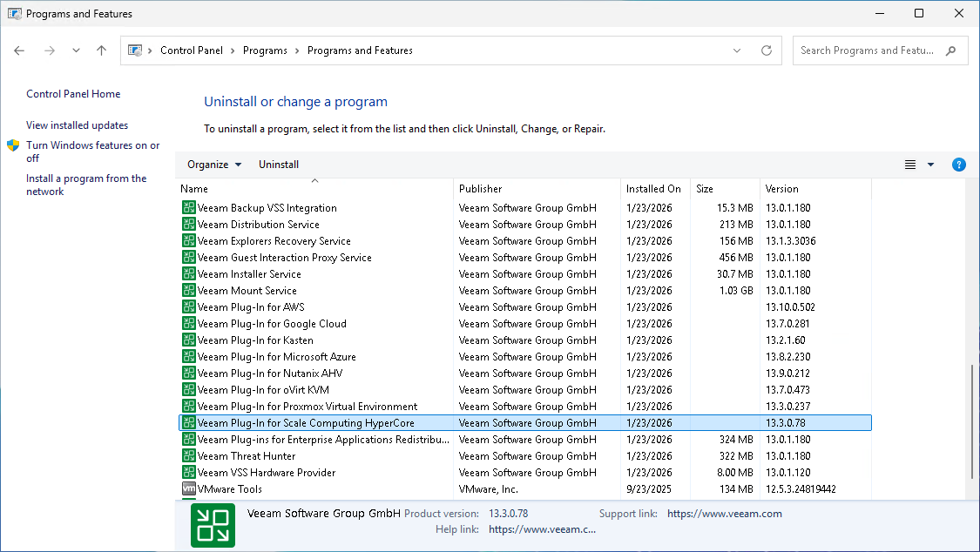Sort by the Publisher column header
The width and height of the screenshot is (980, 552).
click(537, 189)
